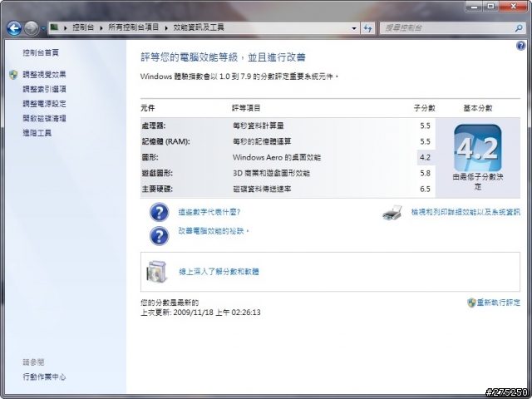Expand arrow after 控制台 breadcrumb

pyautogui.click(x=101, y=27)
